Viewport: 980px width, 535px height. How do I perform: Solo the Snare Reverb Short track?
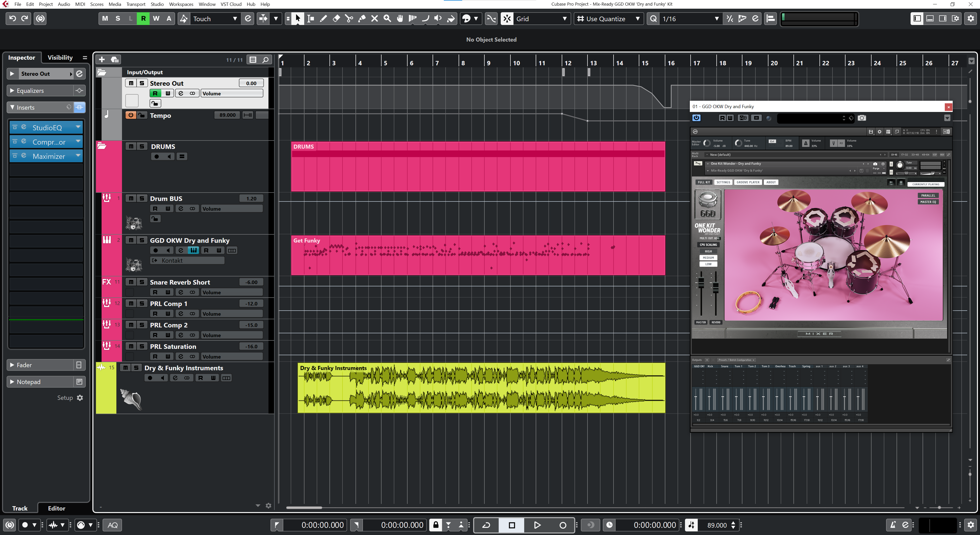pos(142,282)
